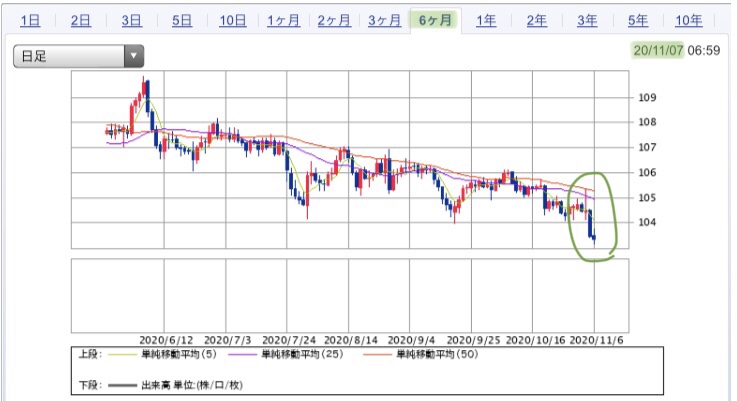
Task: Select the 2年 period link
Action: coord(536,21)
